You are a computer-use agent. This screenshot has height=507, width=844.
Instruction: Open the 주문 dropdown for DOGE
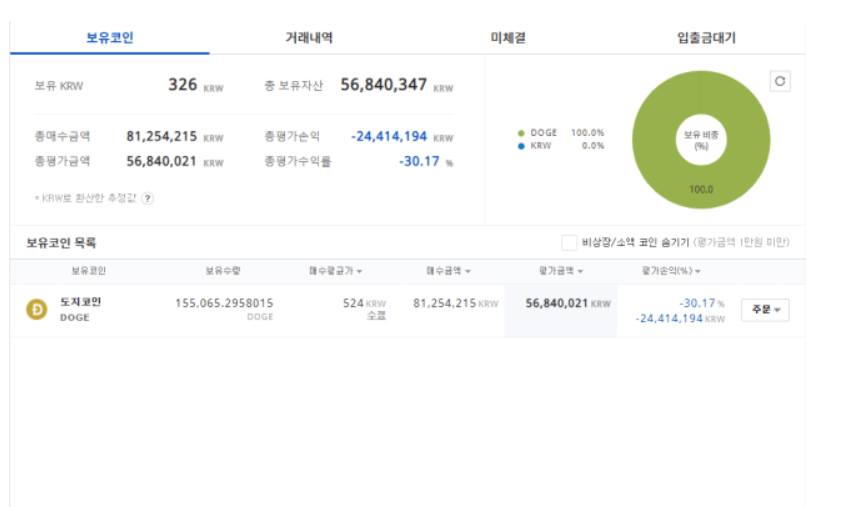pyautogui.click(x=765, y=310)
